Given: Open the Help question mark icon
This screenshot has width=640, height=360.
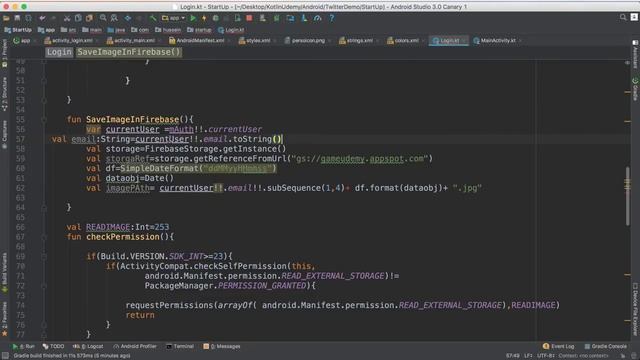Looking at the screenshot, I should 331,18.
